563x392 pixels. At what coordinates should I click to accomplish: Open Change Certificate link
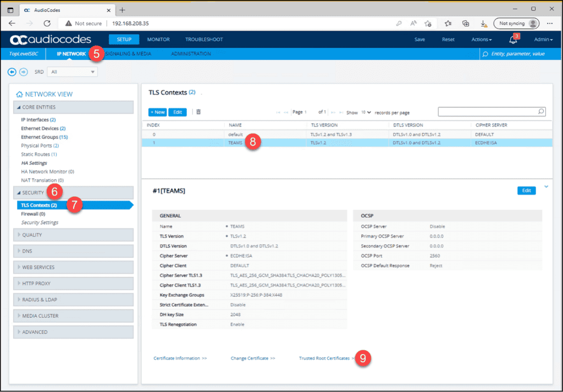coord(253,358)
